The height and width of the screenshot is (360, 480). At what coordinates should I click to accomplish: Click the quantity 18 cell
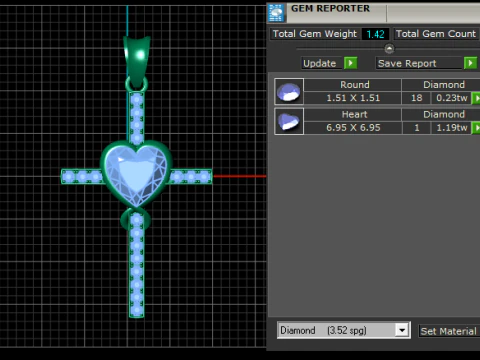(416, 98)
